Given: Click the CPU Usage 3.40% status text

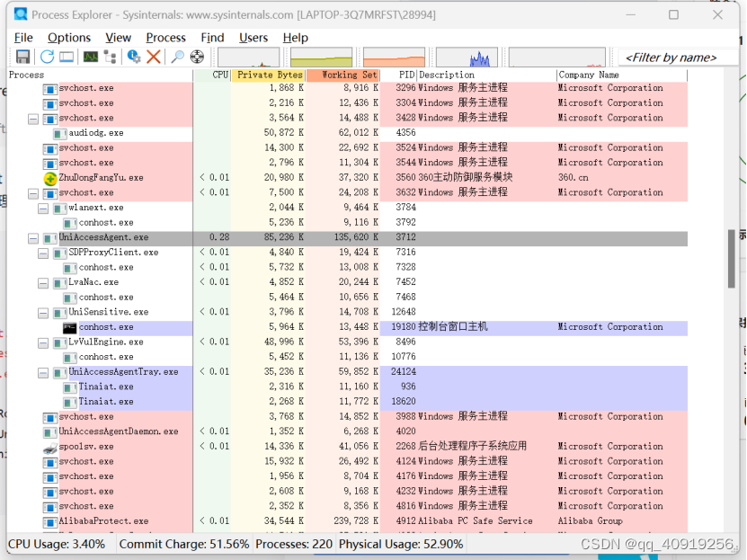Looking at the screenshot, I should tap(57, 545).
